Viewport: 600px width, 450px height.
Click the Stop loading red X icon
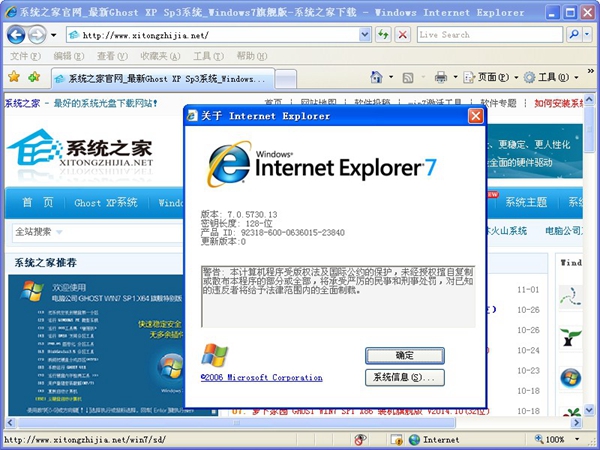click(x=402, y=34)
